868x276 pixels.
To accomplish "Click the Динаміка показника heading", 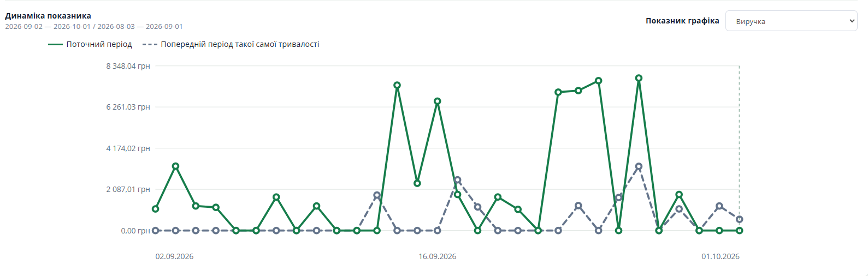I will [x=48, y=16].
